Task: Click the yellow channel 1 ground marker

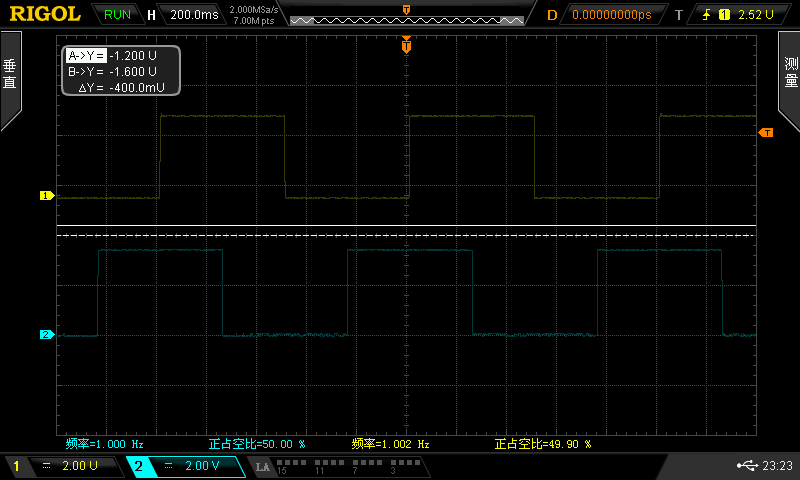Action: (45, 196)
